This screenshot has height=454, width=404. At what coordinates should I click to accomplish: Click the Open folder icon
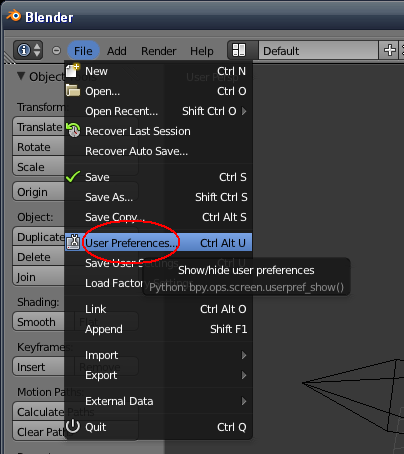click(x=73, y=90)
